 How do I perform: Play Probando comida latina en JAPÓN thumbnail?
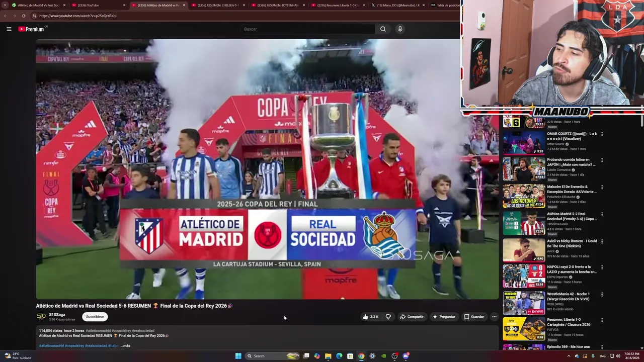(524, 169)
